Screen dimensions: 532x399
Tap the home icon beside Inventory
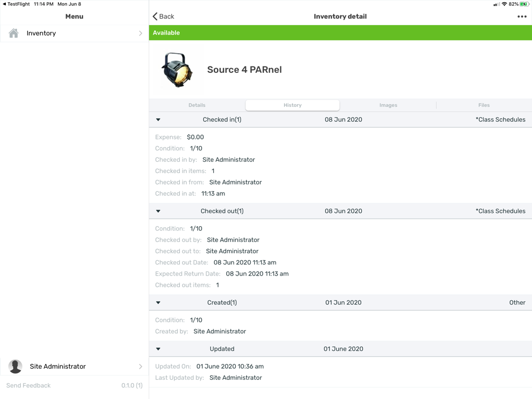coord(14,33)
